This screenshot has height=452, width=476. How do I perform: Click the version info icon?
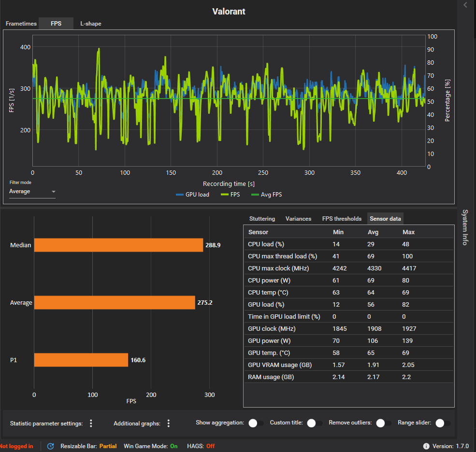[426, 446]
